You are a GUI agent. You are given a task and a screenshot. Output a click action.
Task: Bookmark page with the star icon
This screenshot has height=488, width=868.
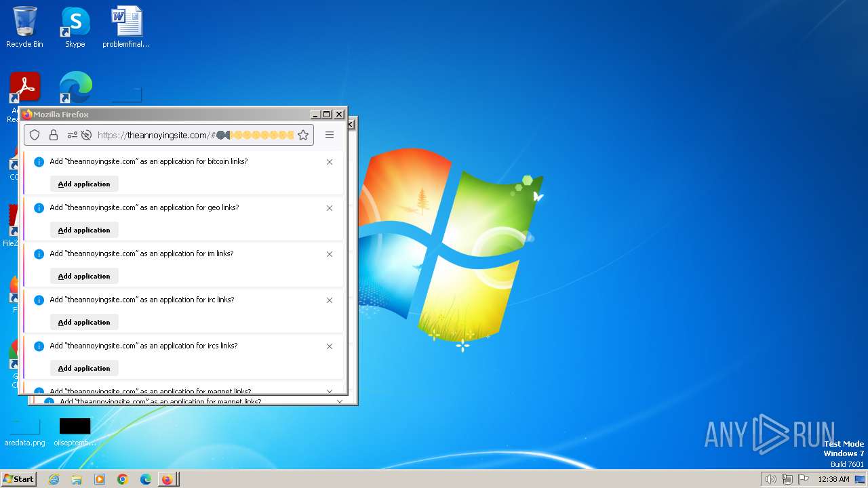303,135
